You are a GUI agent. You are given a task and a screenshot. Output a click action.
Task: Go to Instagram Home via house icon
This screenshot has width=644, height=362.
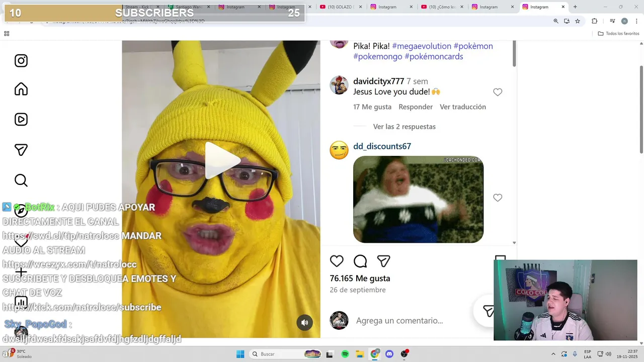pyautogui.click(x=21, y=89)
